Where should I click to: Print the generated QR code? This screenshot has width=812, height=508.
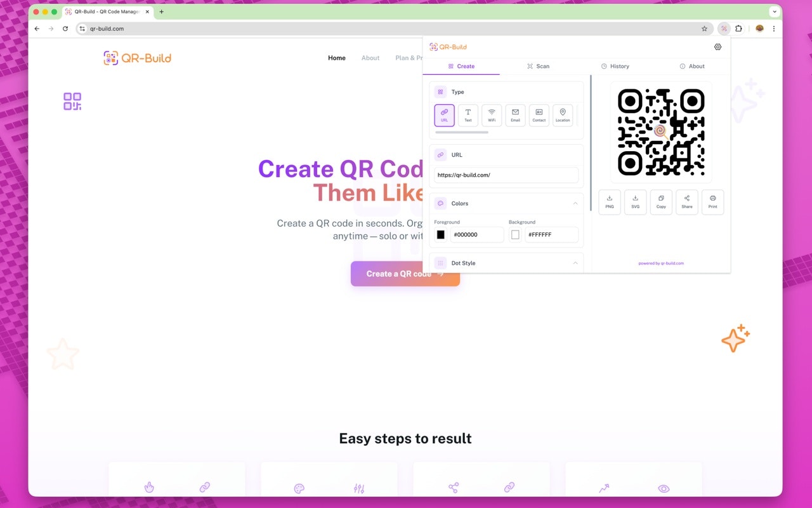pyautogui.click(x=713, y=202)
